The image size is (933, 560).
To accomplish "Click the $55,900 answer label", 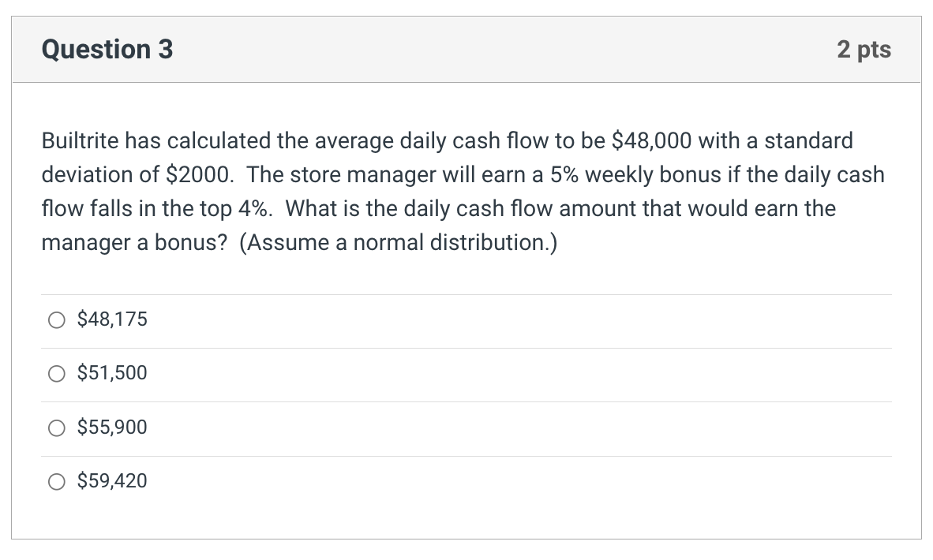I will pyautogui.click(x=111, y=427).
